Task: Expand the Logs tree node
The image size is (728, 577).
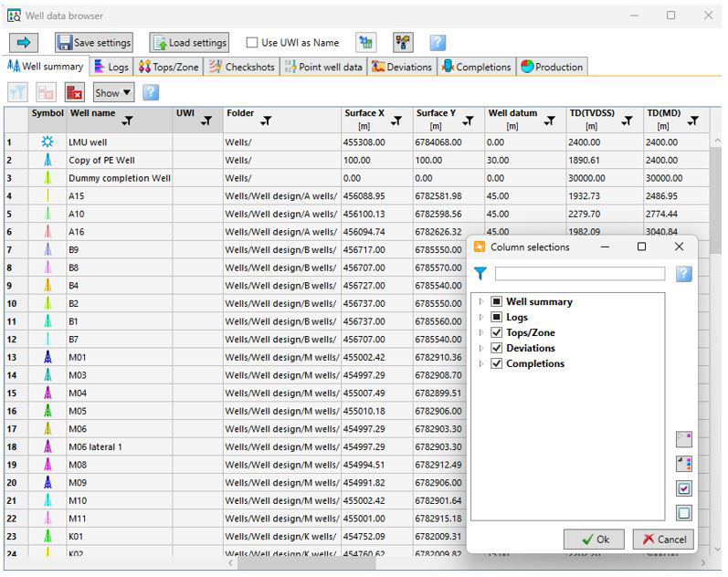Action: [x=481, y=317]
